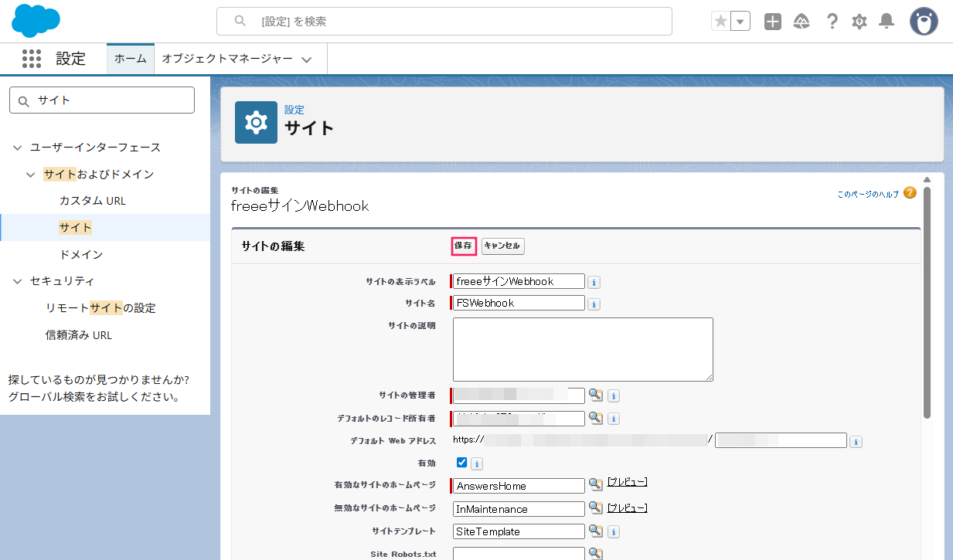Click the サイトの管理者 input field
The image size is (953, 560).
click(519, 395)
